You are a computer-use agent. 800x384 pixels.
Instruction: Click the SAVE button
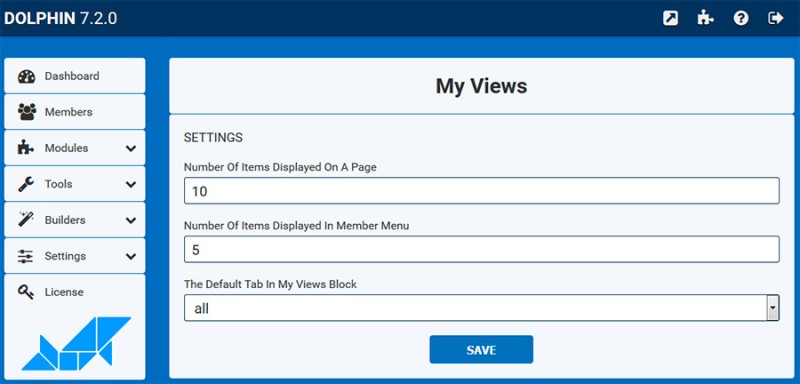(481, 350)
